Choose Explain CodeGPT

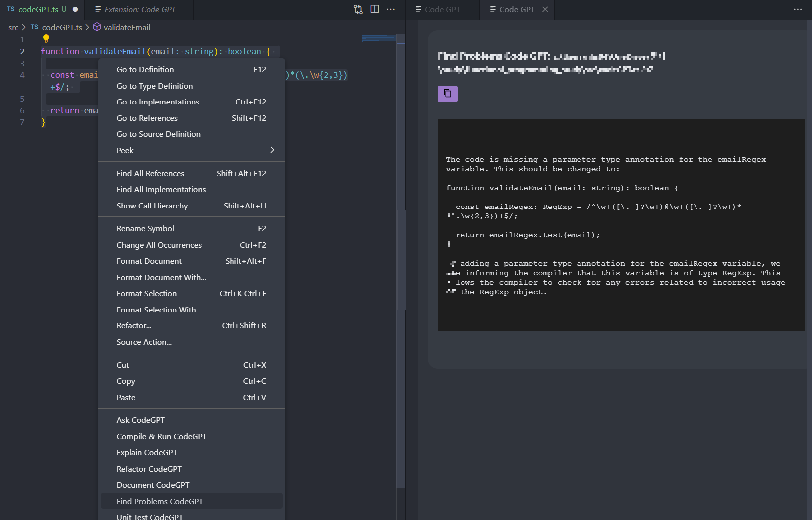pyautogui.click(x=192, y=453)
